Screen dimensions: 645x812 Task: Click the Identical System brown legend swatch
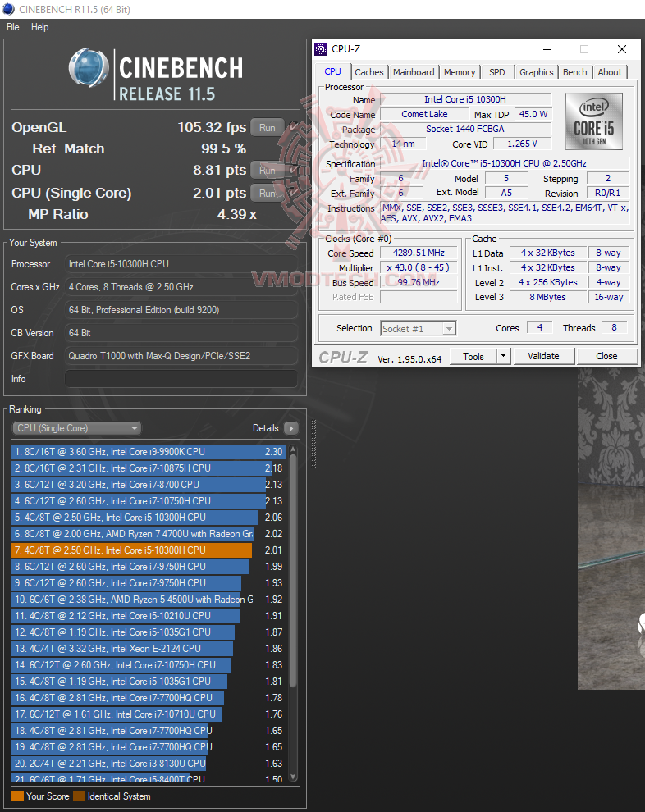tap(80, 796)
